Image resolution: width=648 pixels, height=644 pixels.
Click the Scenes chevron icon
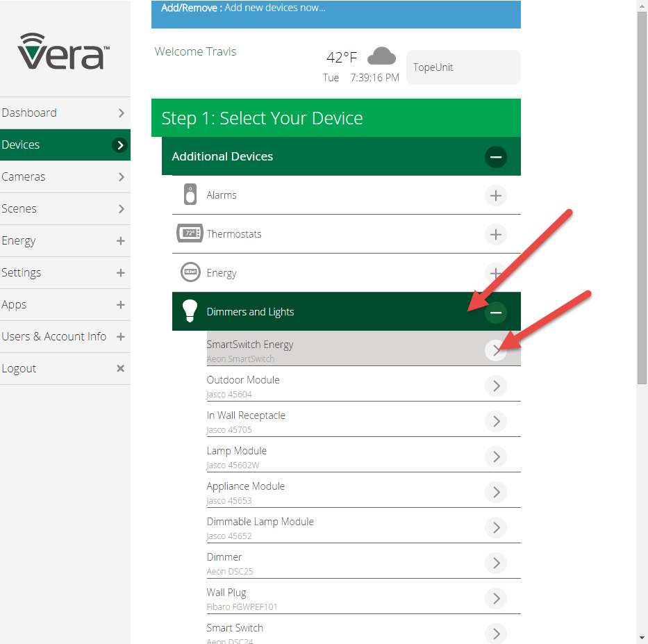tap(121, 208)
